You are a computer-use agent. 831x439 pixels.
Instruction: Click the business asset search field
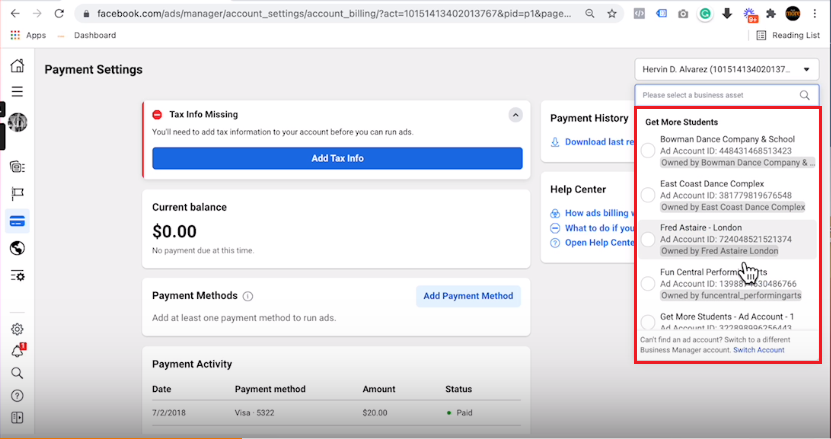[727, 95]
